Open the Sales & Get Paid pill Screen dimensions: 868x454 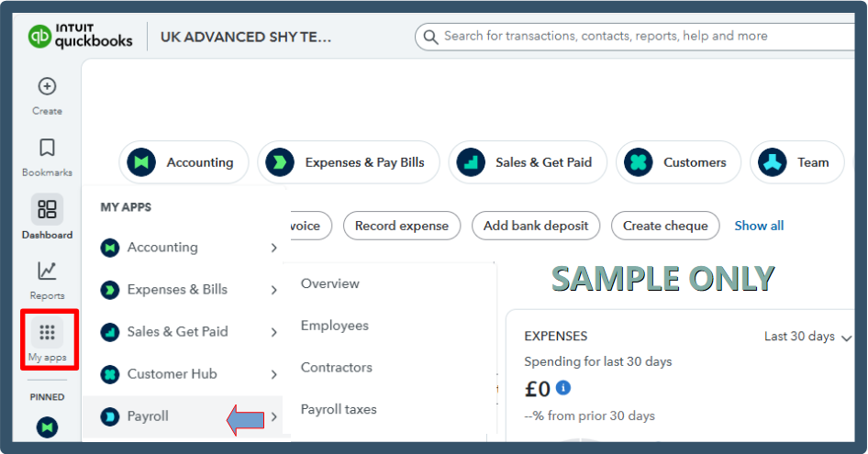coord(528,162)
